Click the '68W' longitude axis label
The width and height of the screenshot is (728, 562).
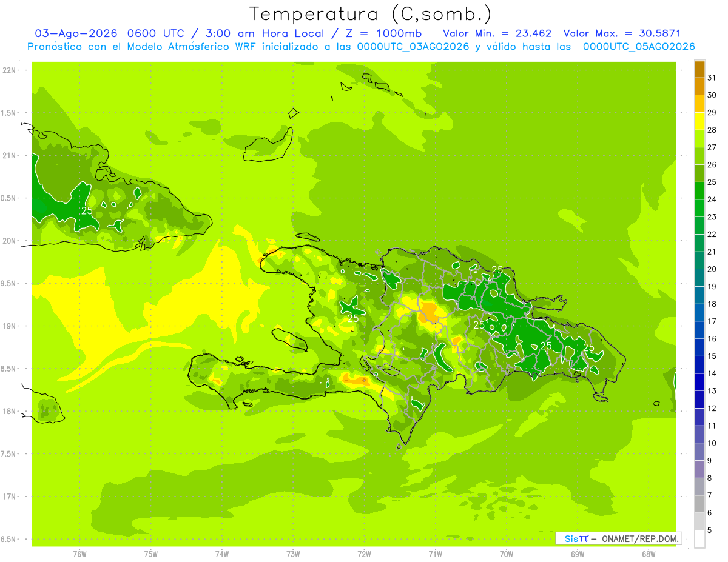649,554
